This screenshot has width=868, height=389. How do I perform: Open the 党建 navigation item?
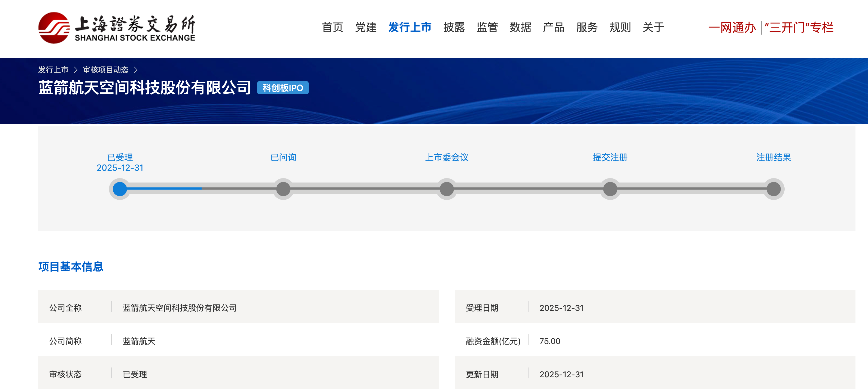pyautogui.click(x=366, y=27)
